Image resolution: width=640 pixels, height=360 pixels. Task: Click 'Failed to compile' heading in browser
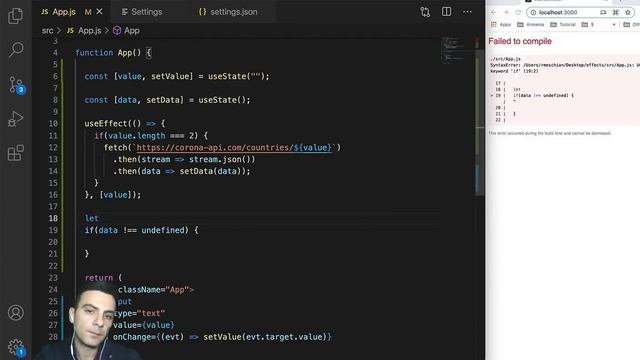[520, 41]
